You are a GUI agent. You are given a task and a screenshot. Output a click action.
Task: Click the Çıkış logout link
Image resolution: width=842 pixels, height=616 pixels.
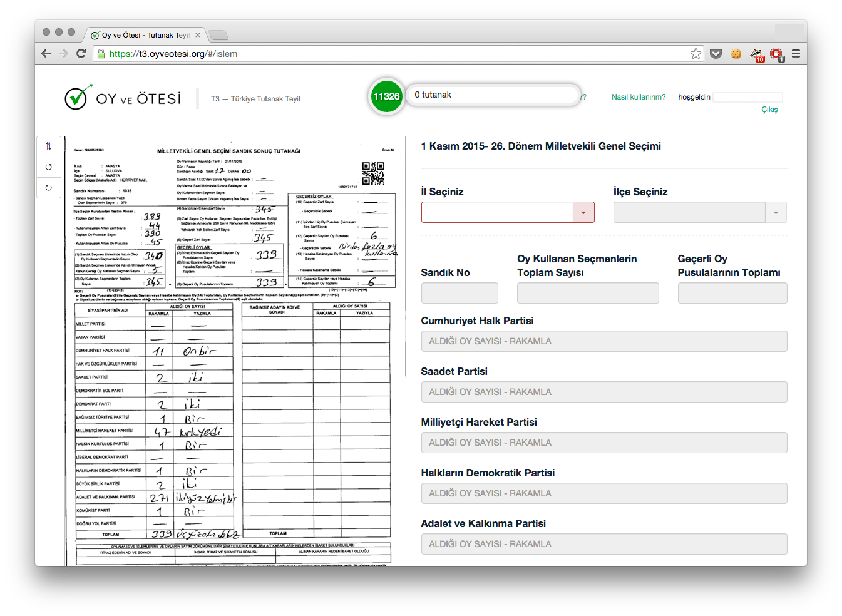pos(769,110)
